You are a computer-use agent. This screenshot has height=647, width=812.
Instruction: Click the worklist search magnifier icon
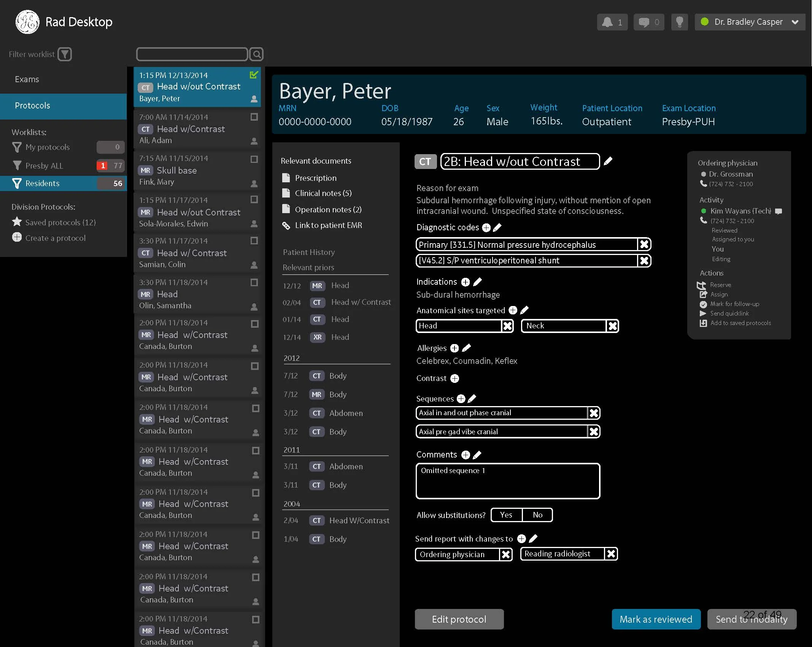click(257, 54)
